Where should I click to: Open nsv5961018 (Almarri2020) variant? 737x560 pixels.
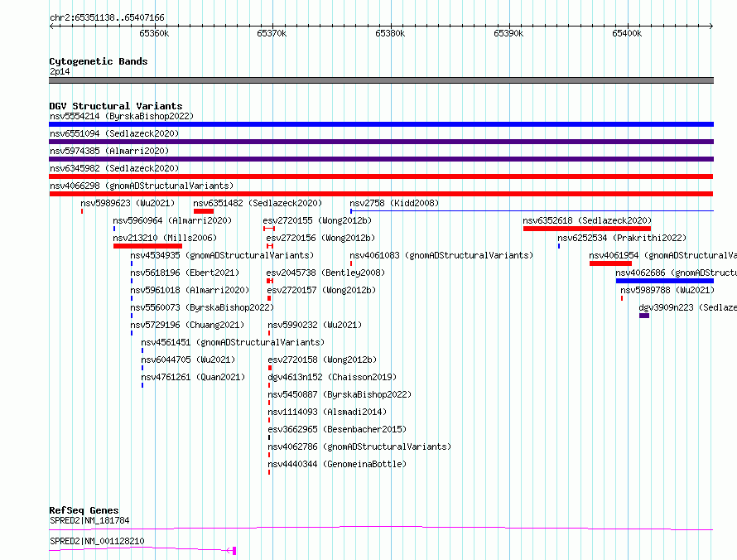[190, 290]
